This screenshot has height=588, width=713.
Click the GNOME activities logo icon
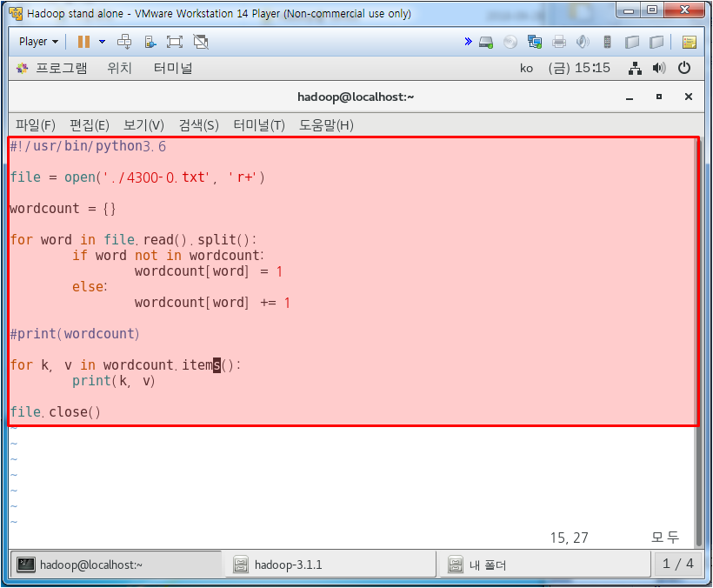(x=22, y=68)
